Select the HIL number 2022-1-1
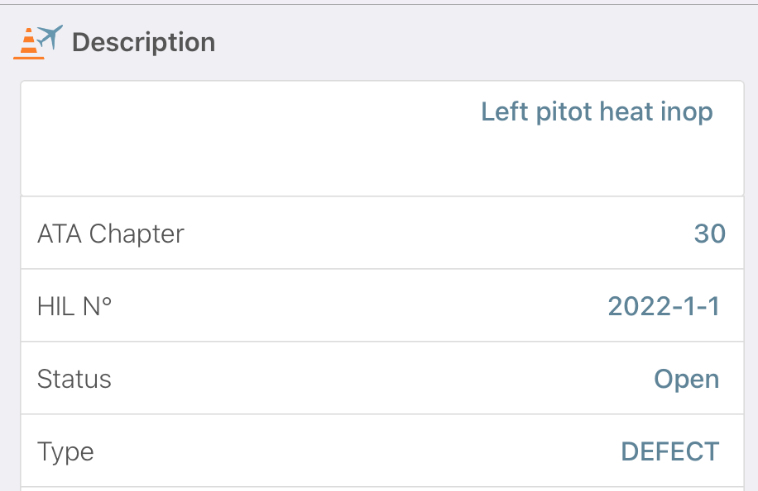 click(664, 306)
